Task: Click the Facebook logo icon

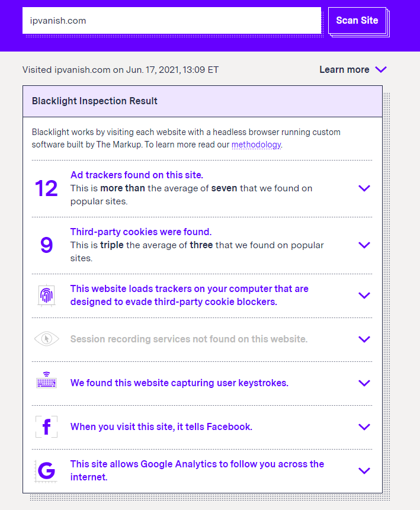Action: pyautogui.click(x=46, y=426)
